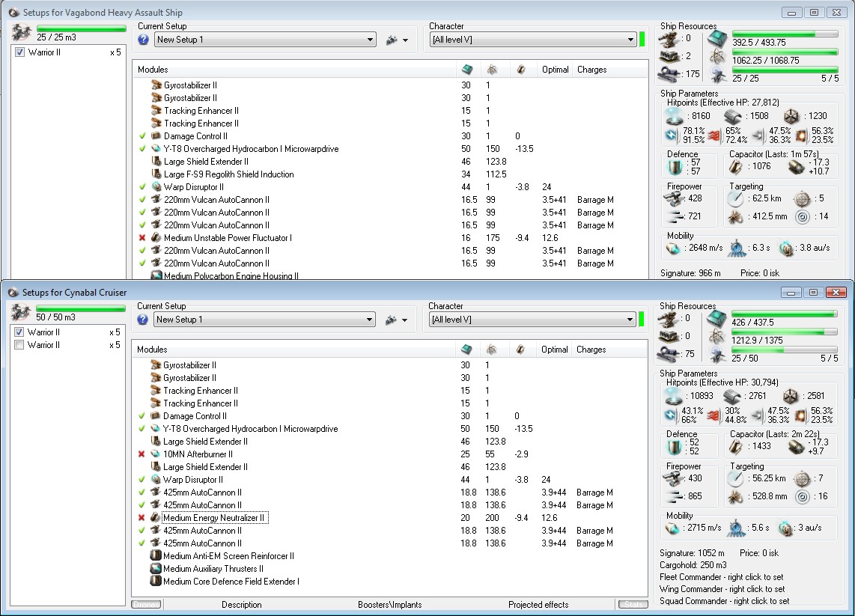The height and width of the screenshot is (616, 855).
Task: Click the velocity icon showing 2648 m/s
Action: click(674, 248)
